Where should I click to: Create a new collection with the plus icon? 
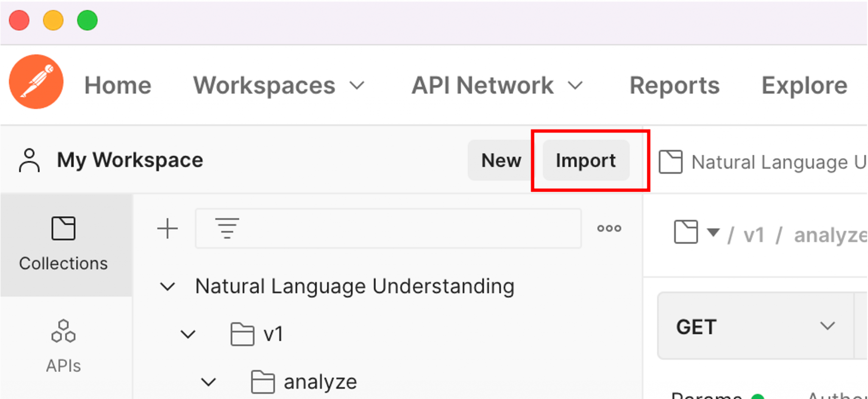pos(167,229)
